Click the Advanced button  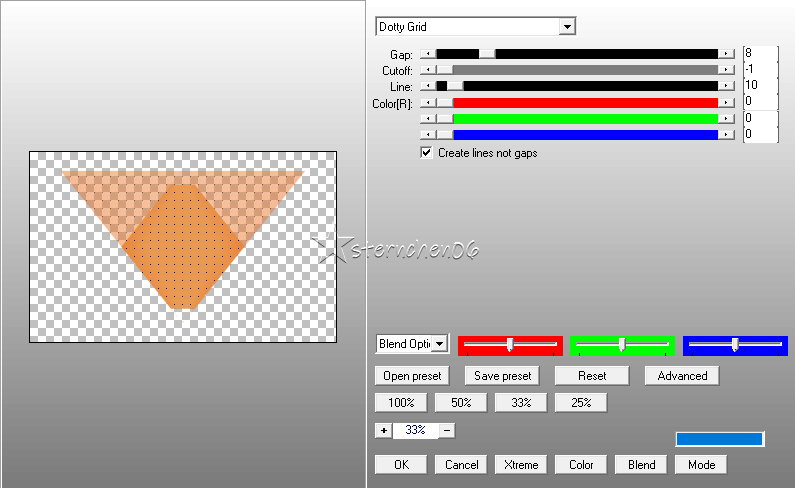click(682, 376)
